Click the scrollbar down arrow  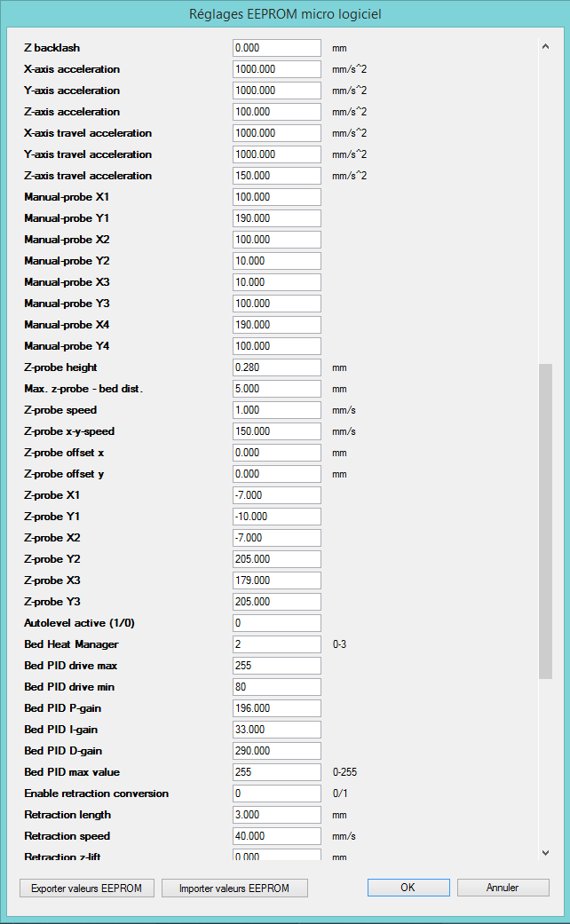tap(545, 852)
